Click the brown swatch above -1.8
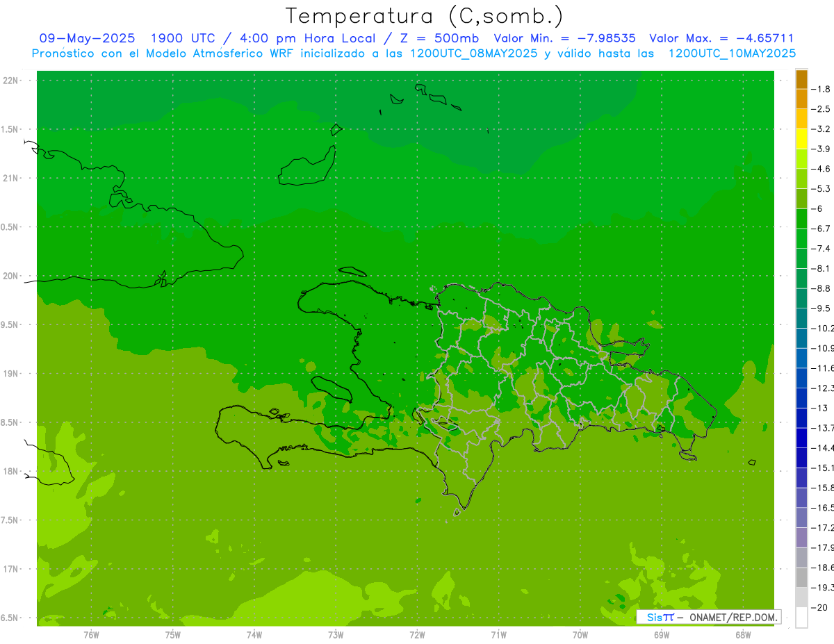The width and height of the screenshot is (834, 644). (x=801, y=79)
